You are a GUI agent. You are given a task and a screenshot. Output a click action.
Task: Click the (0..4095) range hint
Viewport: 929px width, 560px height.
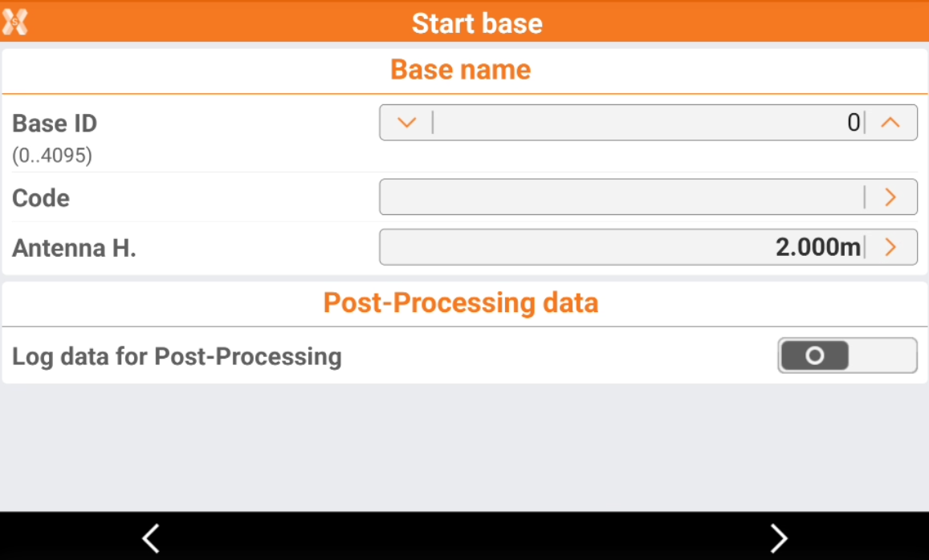pos(51,155)
